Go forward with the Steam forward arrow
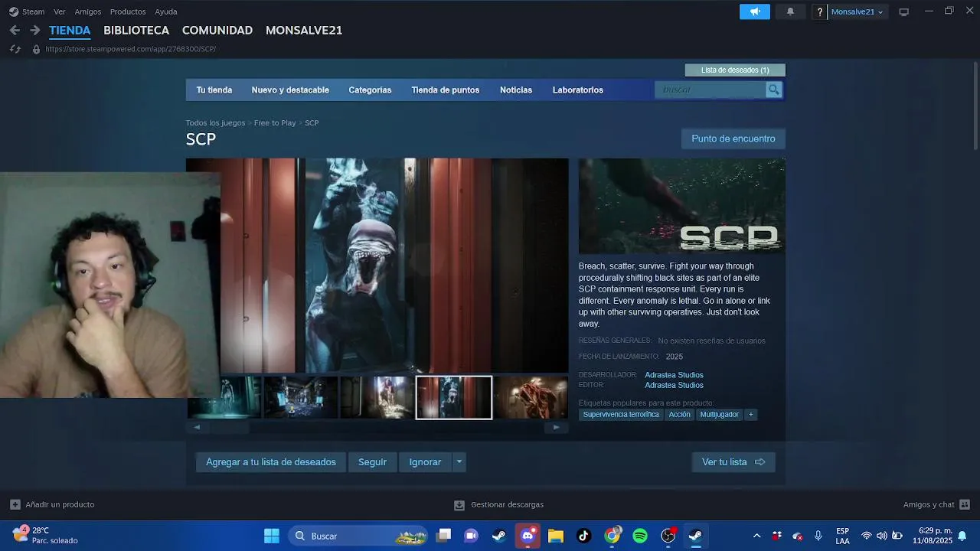The image size is (980, 551). tap(34, 30)
